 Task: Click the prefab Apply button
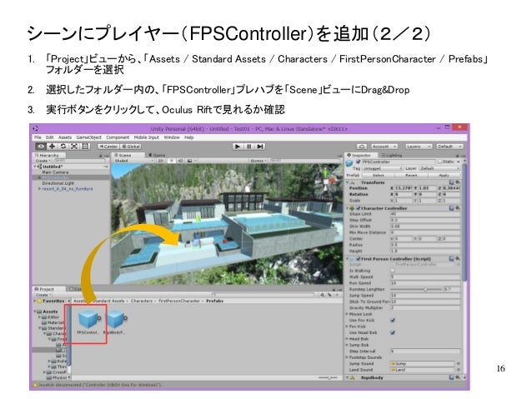tap(444, 175)
